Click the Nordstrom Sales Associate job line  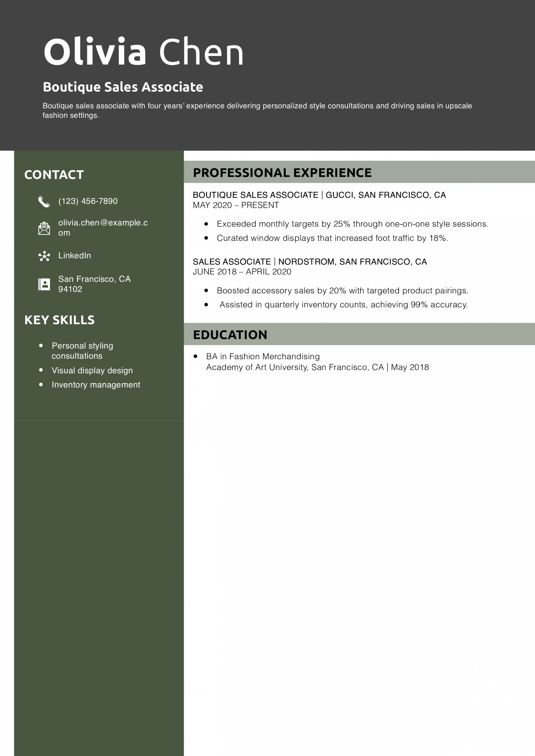click(310, 262)
